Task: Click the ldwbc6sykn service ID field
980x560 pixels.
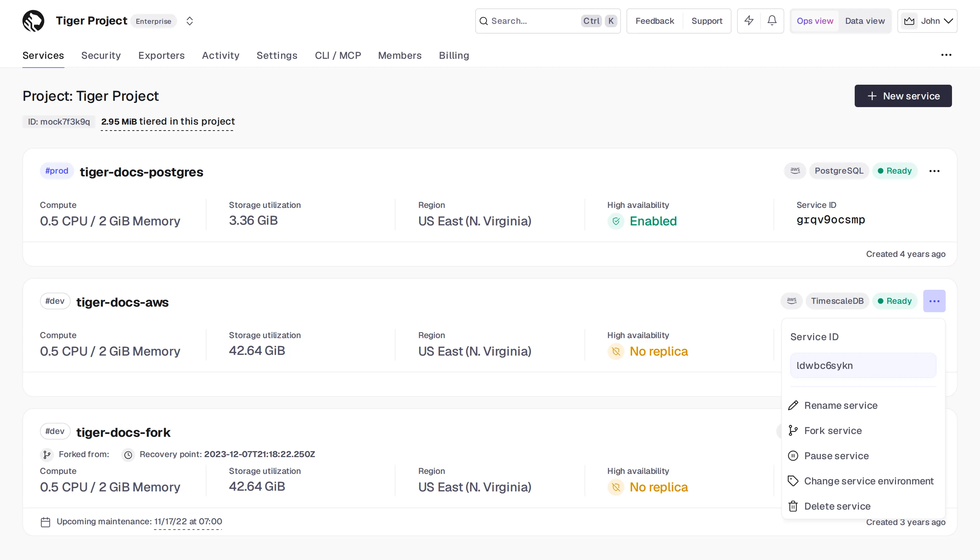Action: (x=863, y=365)
